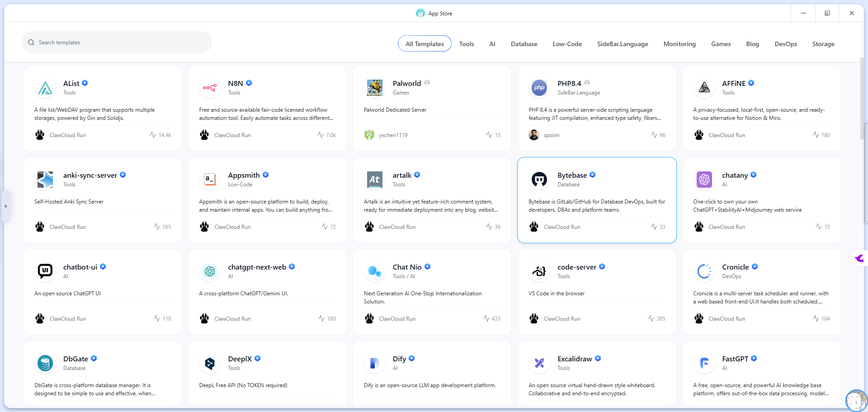Switch to the All Templates tab
This screenshot has height=412, width=868.
(x=424, y=44)
